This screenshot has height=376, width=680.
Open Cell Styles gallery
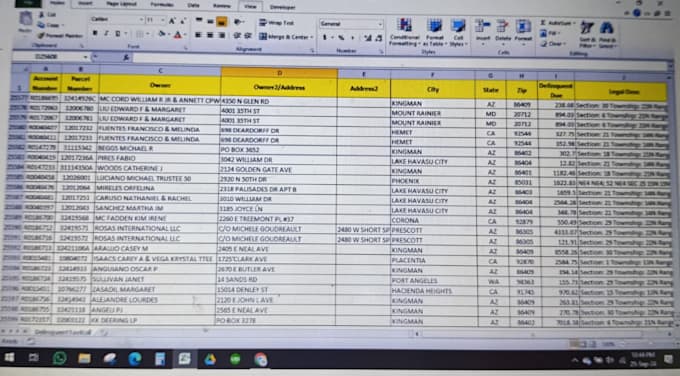pyautogui.click(x=458, y=33)
